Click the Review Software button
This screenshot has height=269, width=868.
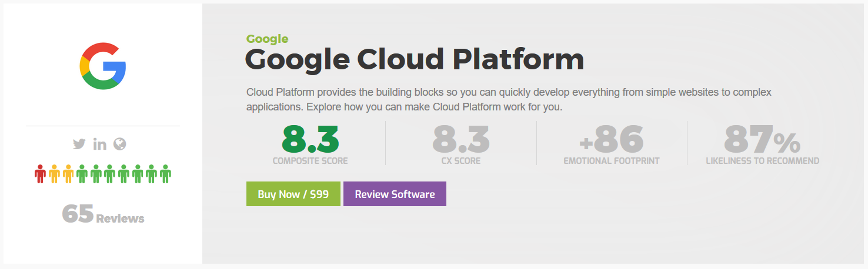click(x=395, y=194)
